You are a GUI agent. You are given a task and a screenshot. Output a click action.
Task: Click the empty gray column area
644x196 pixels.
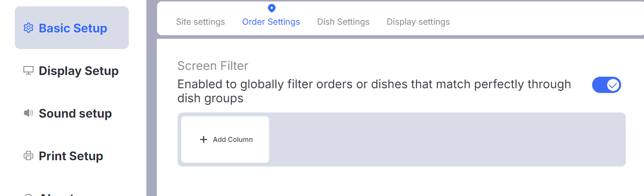pos(446,140)
